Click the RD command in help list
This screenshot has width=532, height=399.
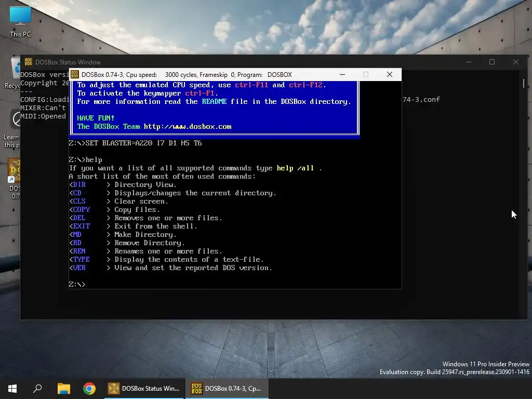pyautogui.click(x=77, y=243)
